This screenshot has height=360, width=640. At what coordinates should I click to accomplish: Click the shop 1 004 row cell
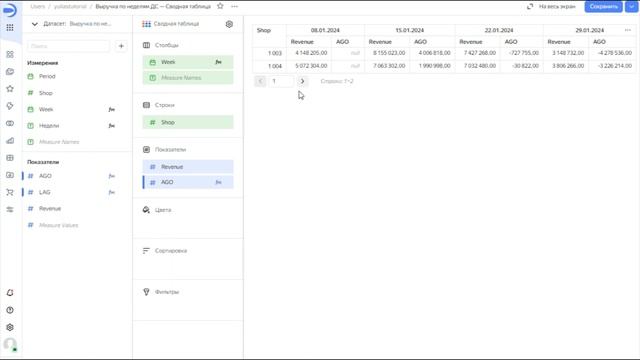pos(269,66)
